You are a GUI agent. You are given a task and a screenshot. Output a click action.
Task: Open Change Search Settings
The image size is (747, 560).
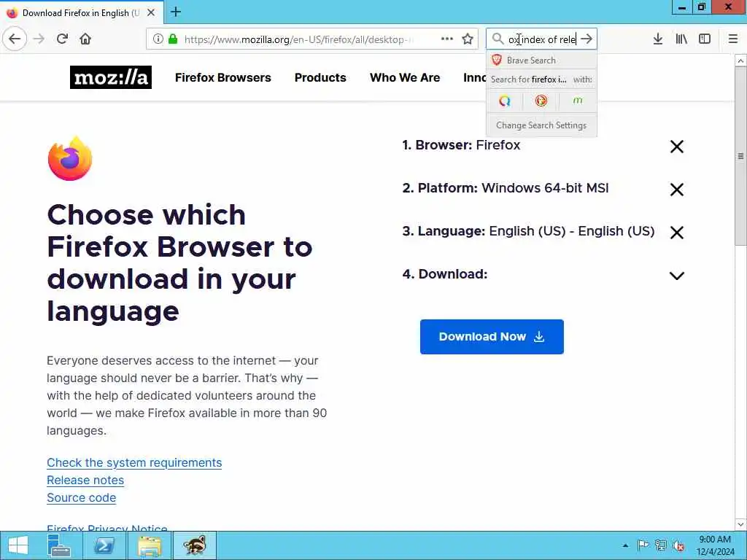click(541, 125)
